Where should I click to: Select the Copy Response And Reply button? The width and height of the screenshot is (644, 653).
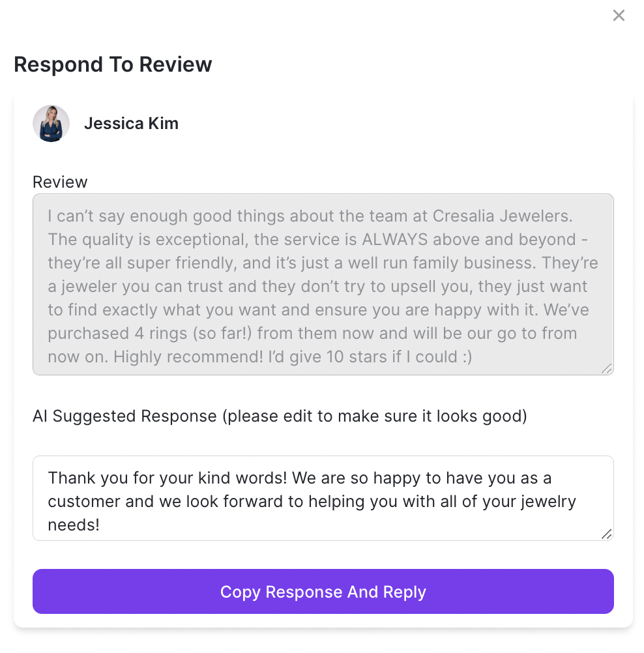(x=323, y=592)
